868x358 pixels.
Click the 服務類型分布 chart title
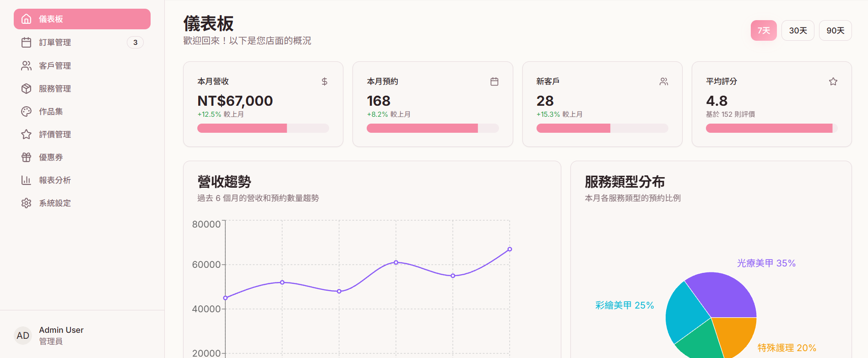click(x=625, y=182)
